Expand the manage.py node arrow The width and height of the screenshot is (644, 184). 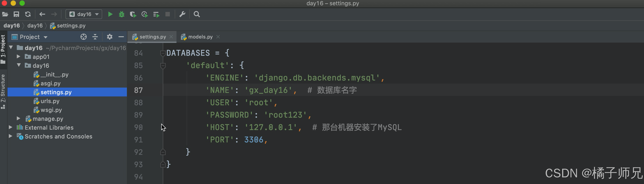pyautogui.click(x=19, y=118)
